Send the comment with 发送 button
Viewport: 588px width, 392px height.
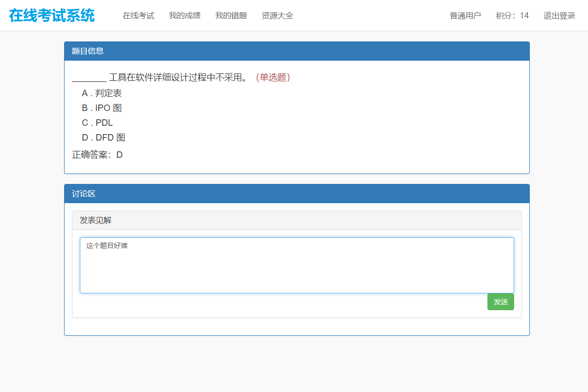501,302
